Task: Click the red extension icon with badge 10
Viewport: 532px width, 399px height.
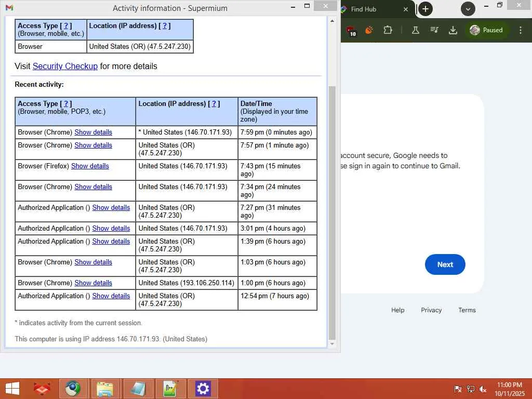Action: pos(351,31)
